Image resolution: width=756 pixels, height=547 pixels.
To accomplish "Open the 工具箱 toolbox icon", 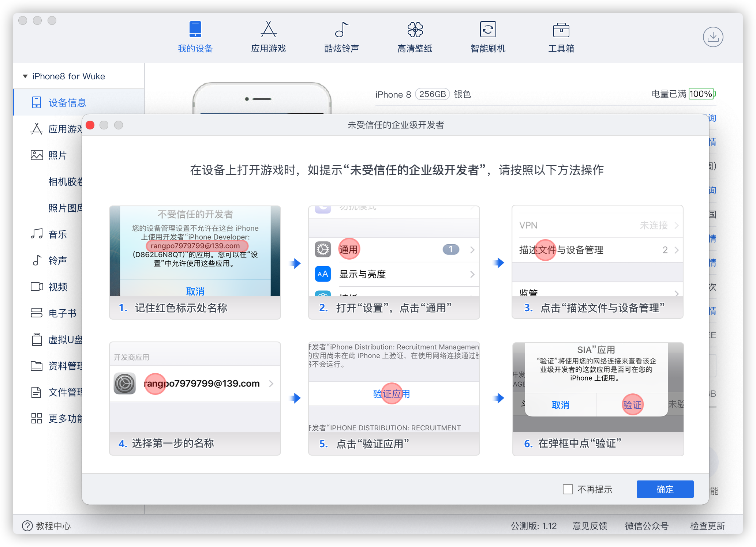I will click(561, 30).
